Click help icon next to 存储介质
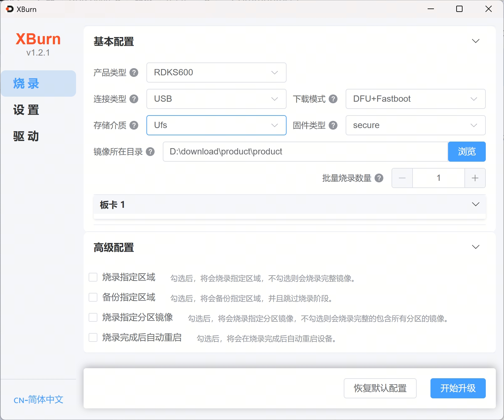The height and width of the screenshot is (420, 504). pos(134,125)
